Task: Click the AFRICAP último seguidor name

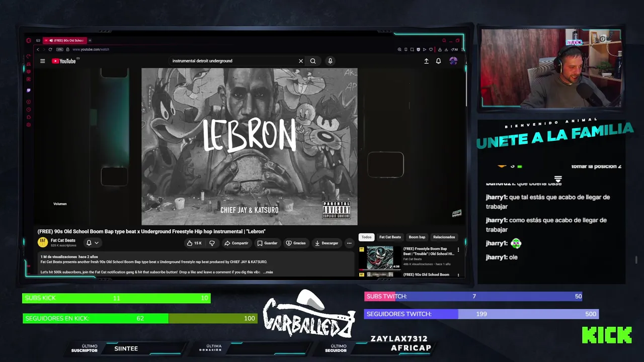Action: (x=411, y=348)
